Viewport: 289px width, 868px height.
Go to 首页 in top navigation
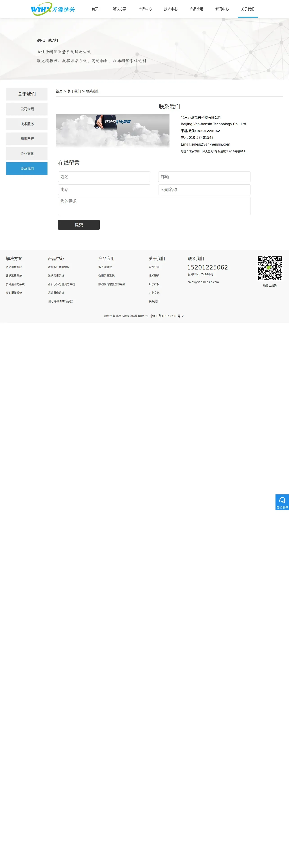tap(95, 9)
